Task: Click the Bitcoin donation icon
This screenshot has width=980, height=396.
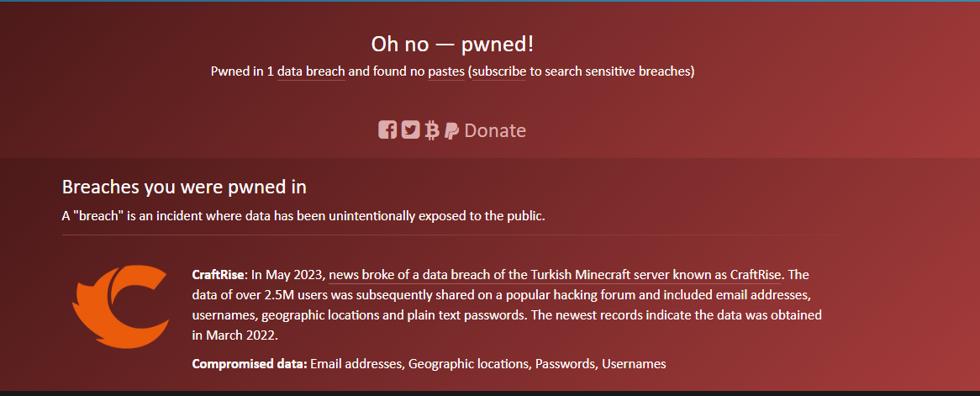Action: tap(432, 130)
